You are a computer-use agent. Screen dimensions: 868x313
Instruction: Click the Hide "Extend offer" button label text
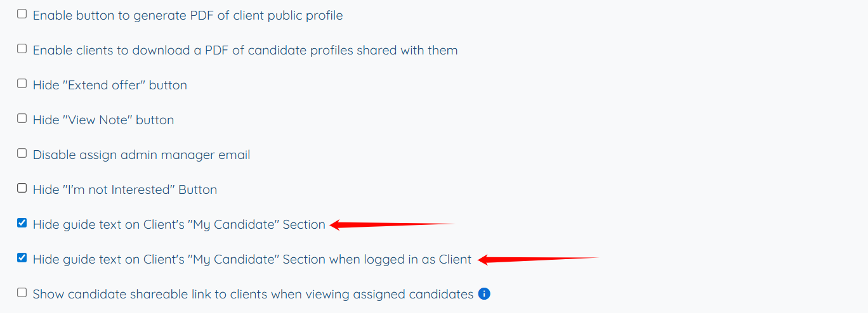coord(110,85)
